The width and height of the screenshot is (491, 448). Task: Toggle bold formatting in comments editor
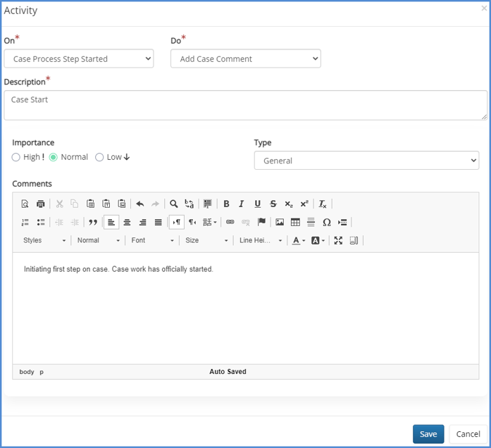pyautogui.click(x=226, y=204)
